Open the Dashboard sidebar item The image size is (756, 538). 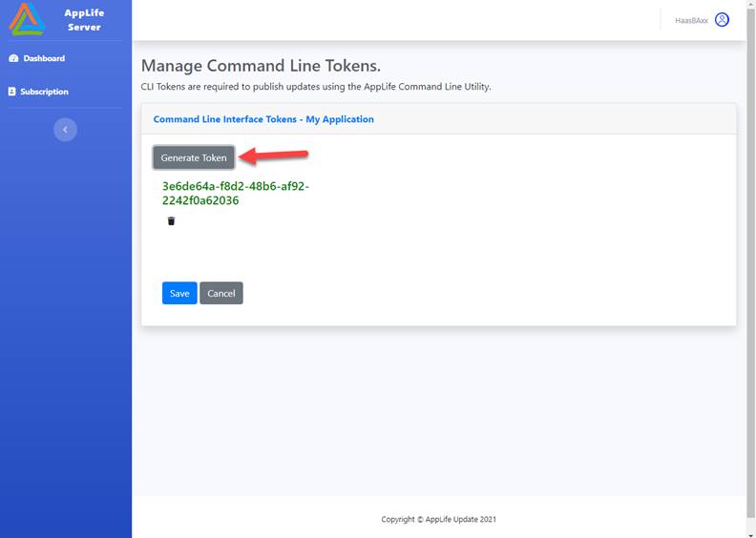pyautogui.click(x=36, y=58)
